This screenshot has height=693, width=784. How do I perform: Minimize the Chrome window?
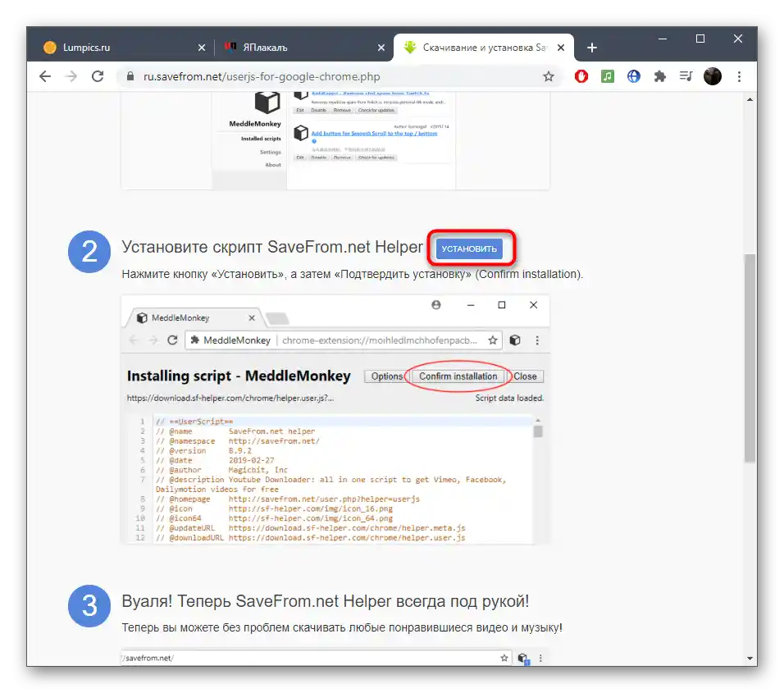(663, 39)
